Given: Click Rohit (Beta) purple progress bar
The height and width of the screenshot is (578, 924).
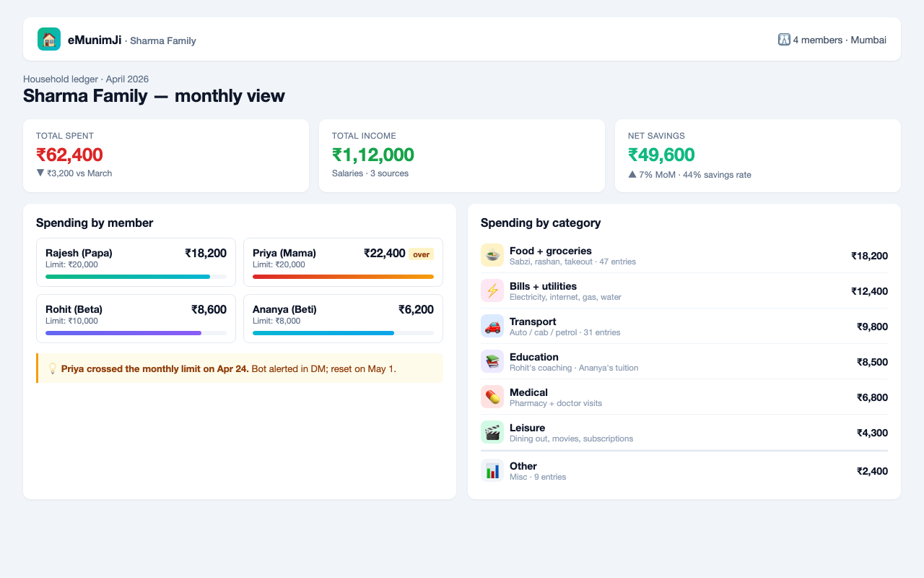Looking at the screenshot, I should 136,333.
